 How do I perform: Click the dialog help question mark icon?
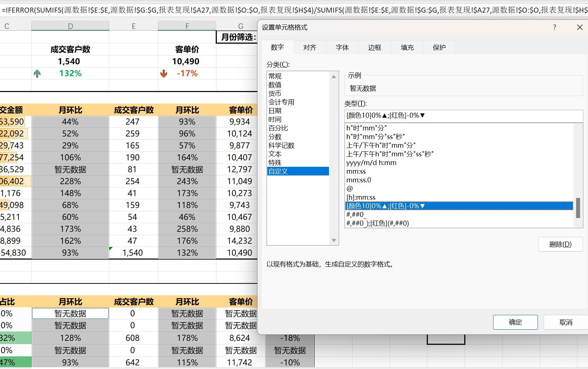(x=554, y=27)
